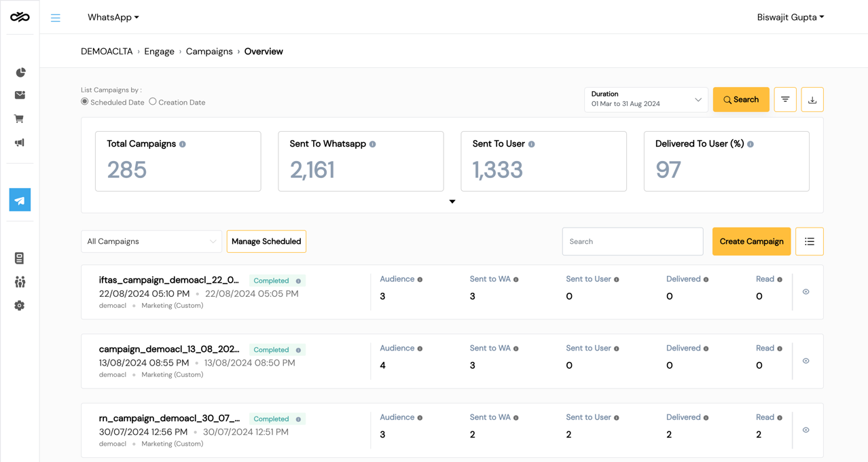Click Audience info icon in iftas campaign row

(x=420, y=279)
